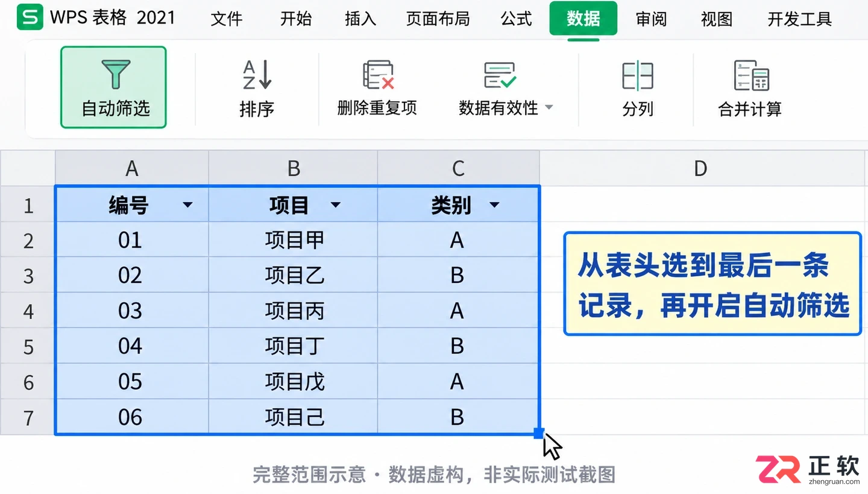868x494 pixels.
Task: Click the 数据有效性 icon
Action: (500, 75)
